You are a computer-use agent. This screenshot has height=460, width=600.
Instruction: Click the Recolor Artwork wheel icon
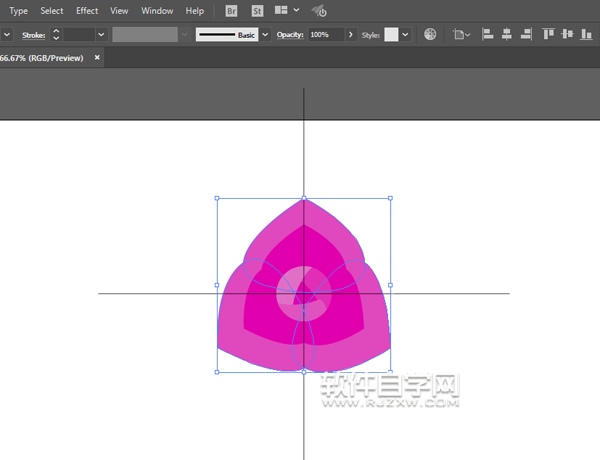pyautogui.click(x=430, y=34)
